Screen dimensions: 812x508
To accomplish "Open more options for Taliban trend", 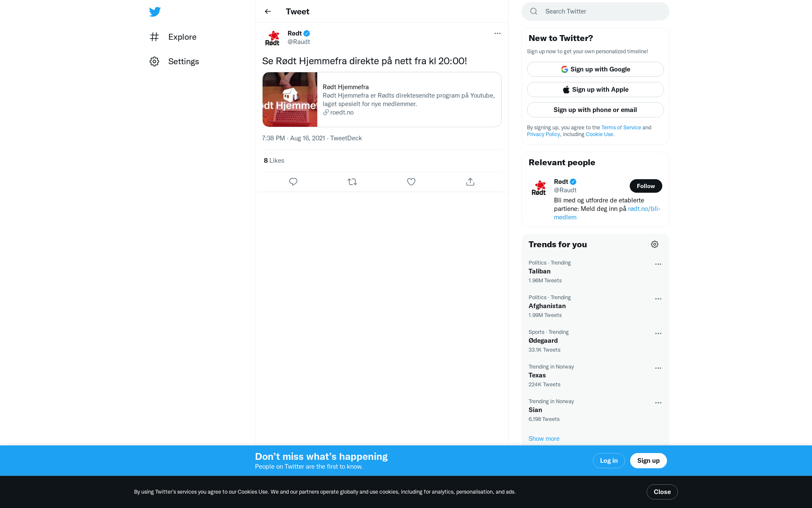I will [658, 264].
